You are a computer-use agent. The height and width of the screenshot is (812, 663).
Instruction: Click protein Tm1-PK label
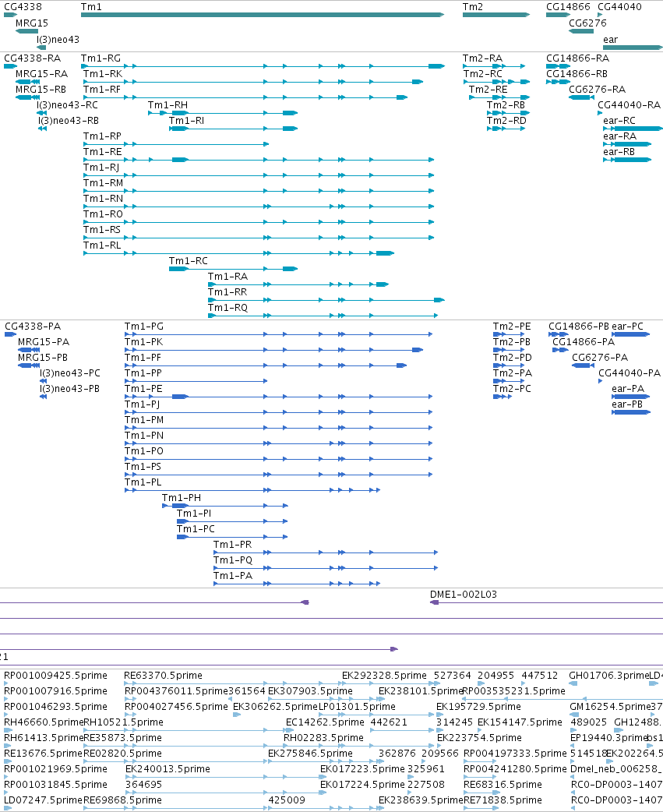pyautogui.click(x=144, y=342)
